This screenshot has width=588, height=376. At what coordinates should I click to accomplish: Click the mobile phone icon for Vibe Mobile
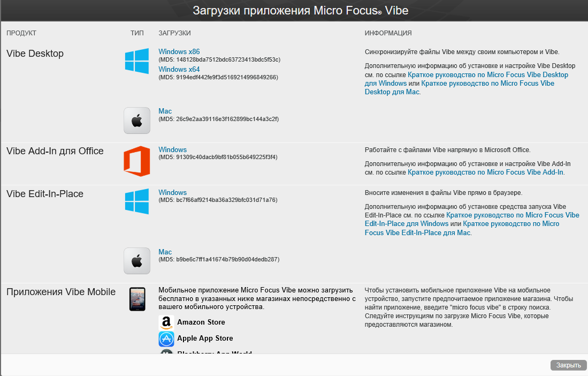(x=138, y=299)
